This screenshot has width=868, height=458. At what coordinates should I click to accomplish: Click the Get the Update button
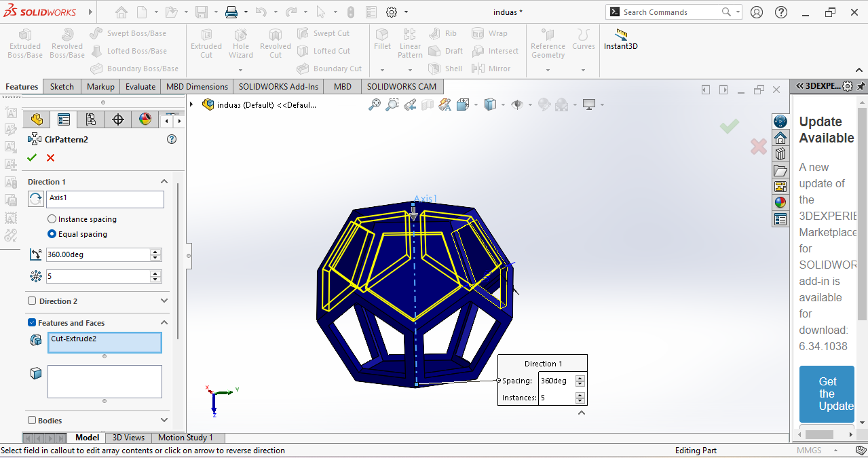point(827,394)
